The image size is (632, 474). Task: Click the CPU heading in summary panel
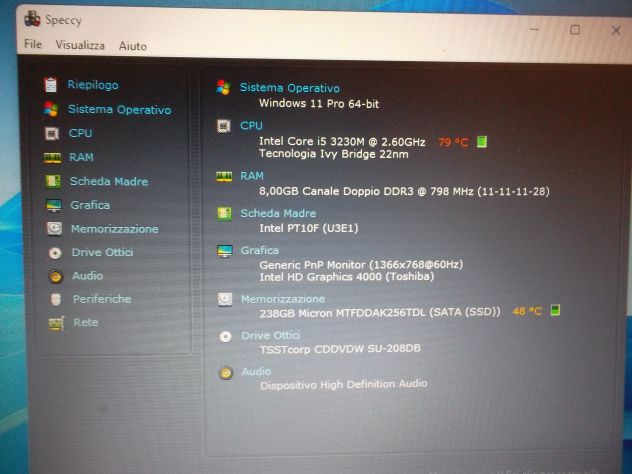click(x=251, y=126)
